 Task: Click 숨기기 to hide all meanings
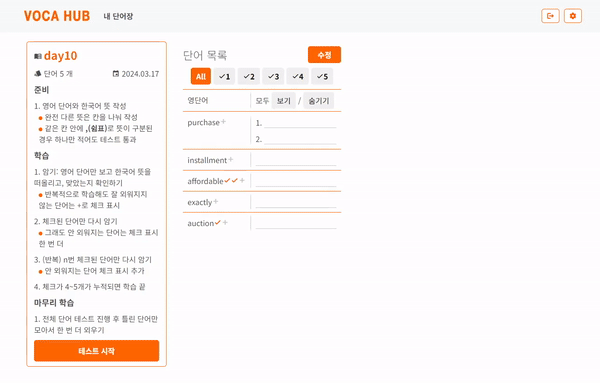[x=319, y=101]
